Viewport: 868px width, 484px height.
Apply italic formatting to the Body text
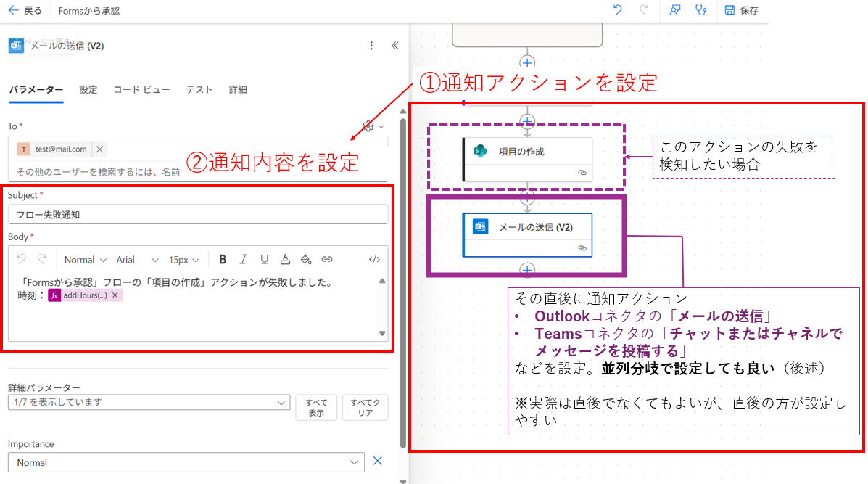pyautogui.click(x=244, y=258)
